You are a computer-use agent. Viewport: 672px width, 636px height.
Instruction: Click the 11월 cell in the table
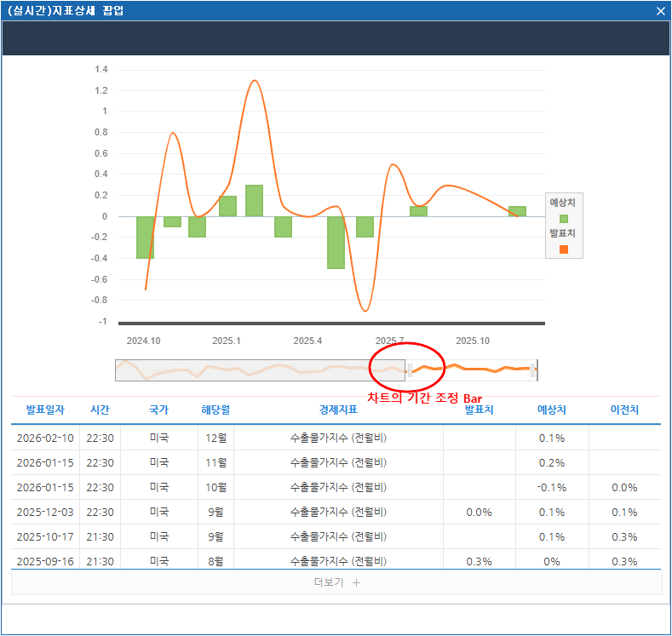[215, 463]
